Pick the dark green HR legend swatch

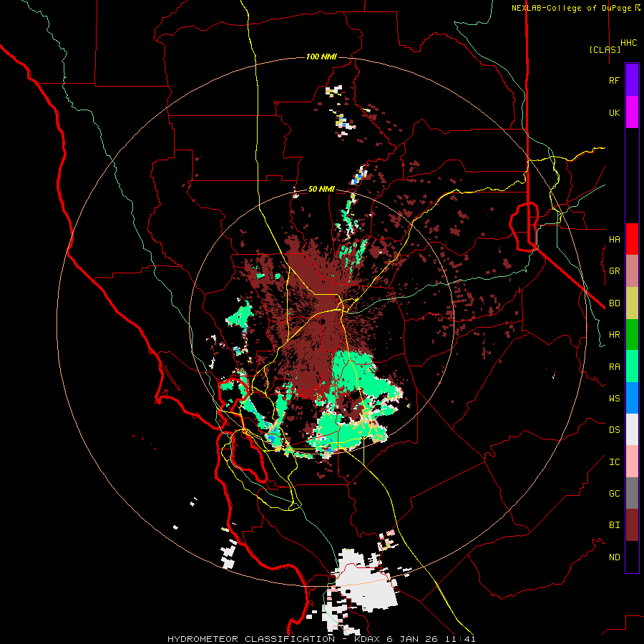[x=632, y=335]
